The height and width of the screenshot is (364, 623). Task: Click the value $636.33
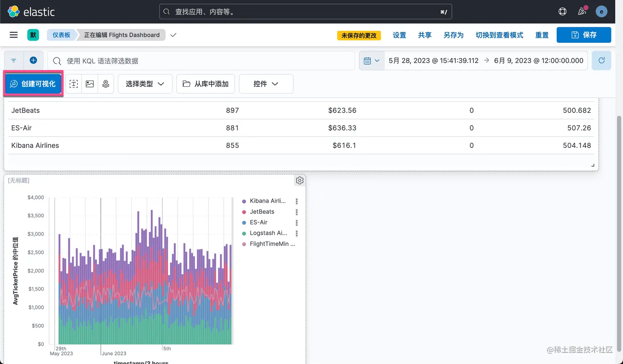coord(342,128)
